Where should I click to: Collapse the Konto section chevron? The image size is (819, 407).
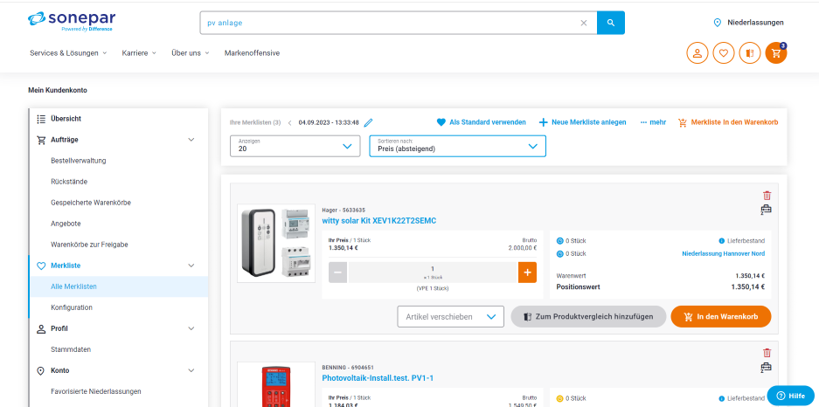191,370
